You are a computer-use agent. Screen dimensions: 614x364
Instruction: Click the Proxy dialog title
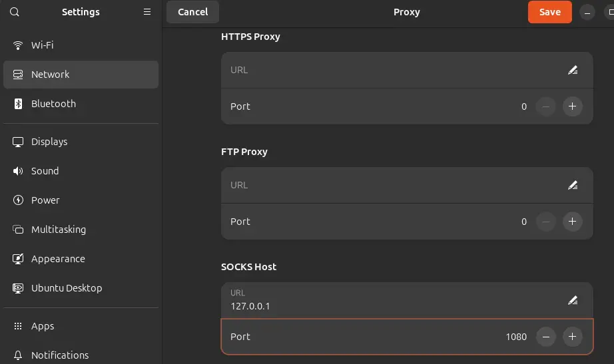(x=406, y=12)
